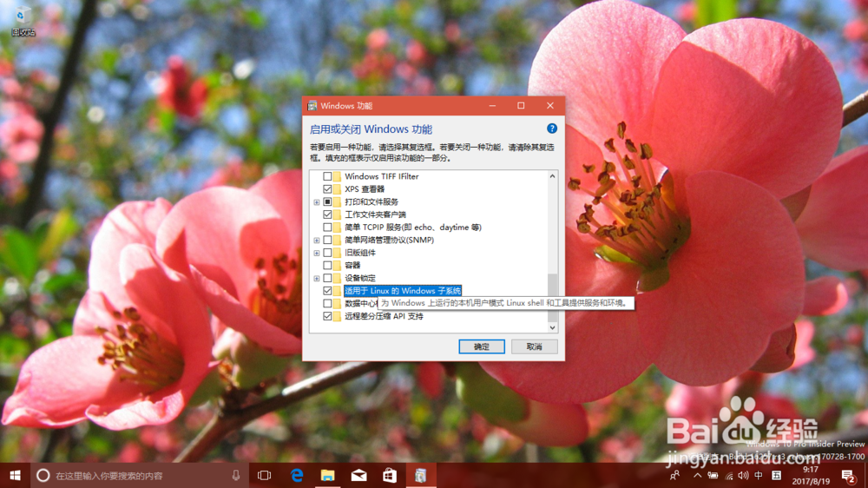Viewport: 868px width, 488px height.
Task: Select the 适用于 Linux 的 Windows 子系统 entry
Action: click(x=403, y=291)
